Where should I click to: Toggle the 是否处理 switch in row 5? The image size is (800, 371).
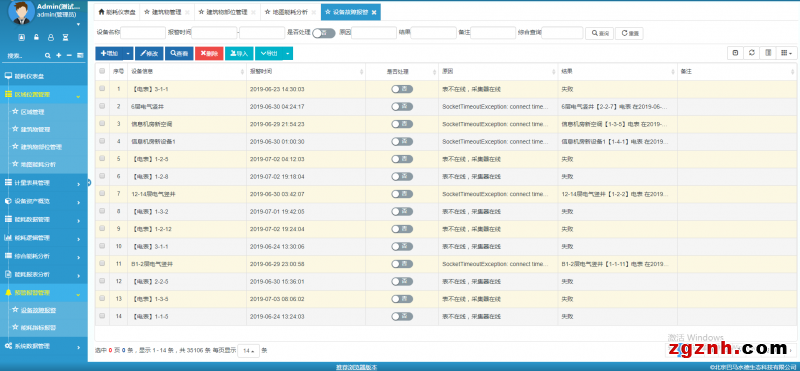(x=402, y=159)
